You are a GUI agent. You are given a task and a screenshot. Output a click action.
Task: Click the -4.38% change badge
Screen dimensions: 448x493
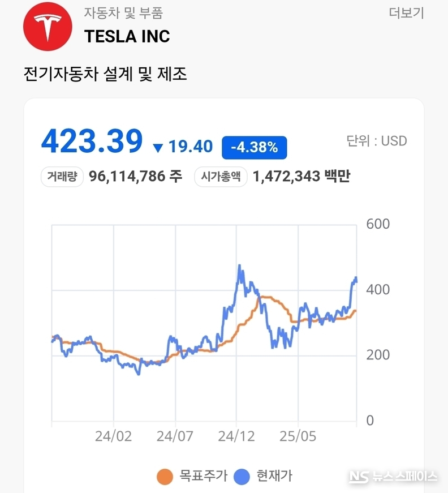coord(254,148)
